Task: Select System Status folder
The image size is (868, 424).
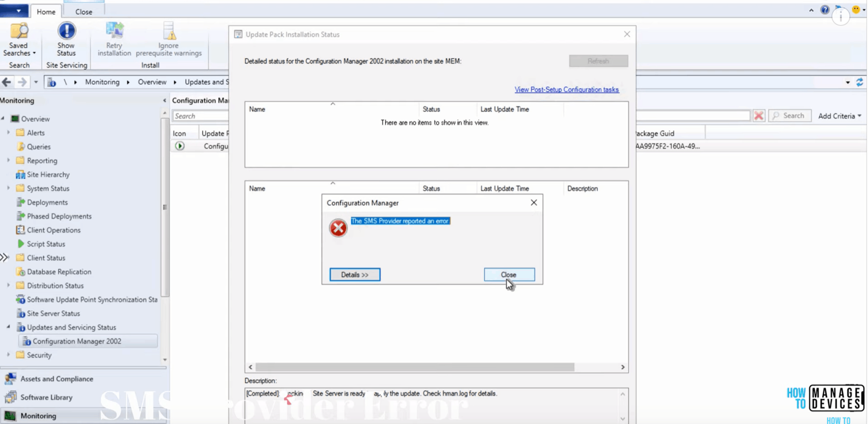Action: coord(48,188)
